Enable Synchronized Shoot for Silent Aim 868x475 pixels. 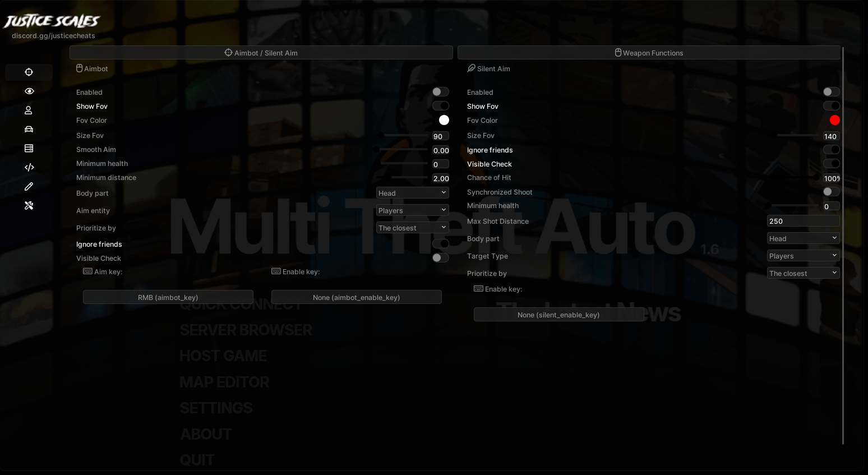click(x=831, y=192)
